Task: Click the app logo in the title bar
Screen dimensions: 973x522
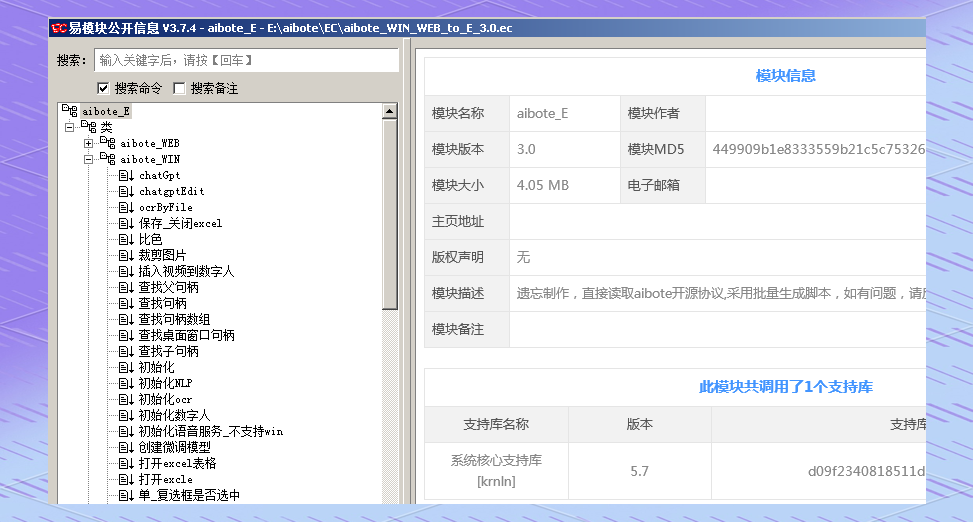Action: click(x=59, y=28)
